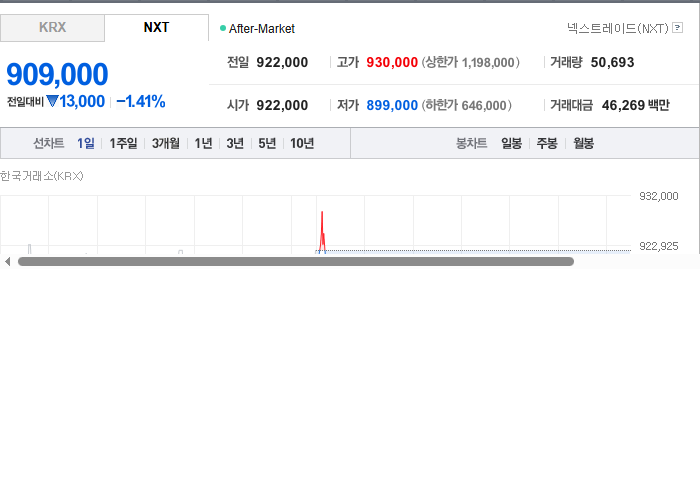Switch chart range to 5년
The width and height of the screenshot is (700, 490).
click(x=267, y=143)
